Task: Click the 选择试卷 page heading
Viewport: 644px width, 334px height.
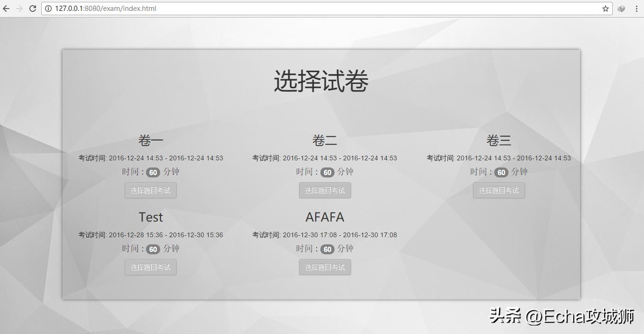Action: [x=321, y=81]
